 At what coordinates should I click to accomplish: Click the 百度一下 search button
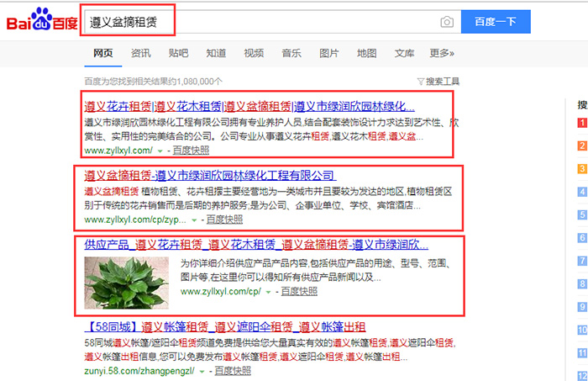coord(495,22)
